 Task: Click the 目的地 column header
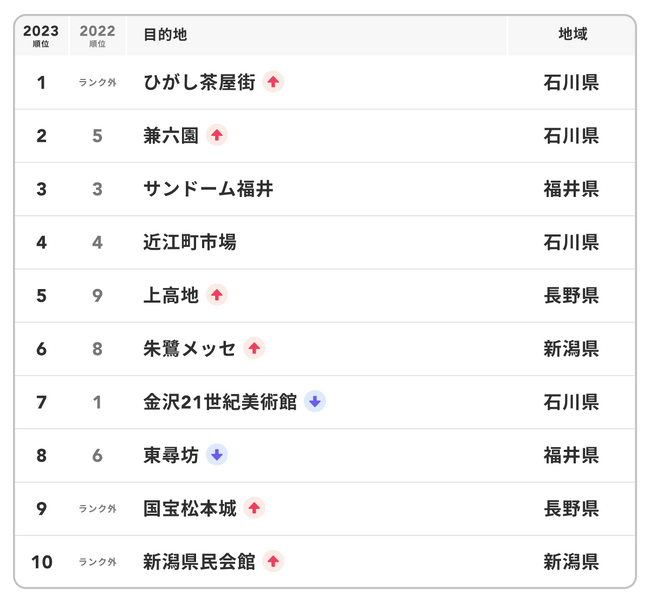pos(165,35)
